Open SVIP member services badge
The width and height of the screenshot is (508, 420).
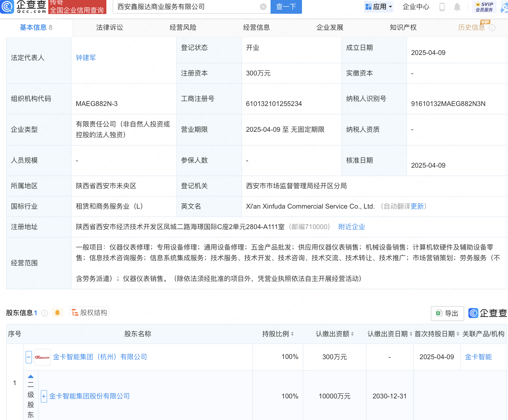point(484,7)
